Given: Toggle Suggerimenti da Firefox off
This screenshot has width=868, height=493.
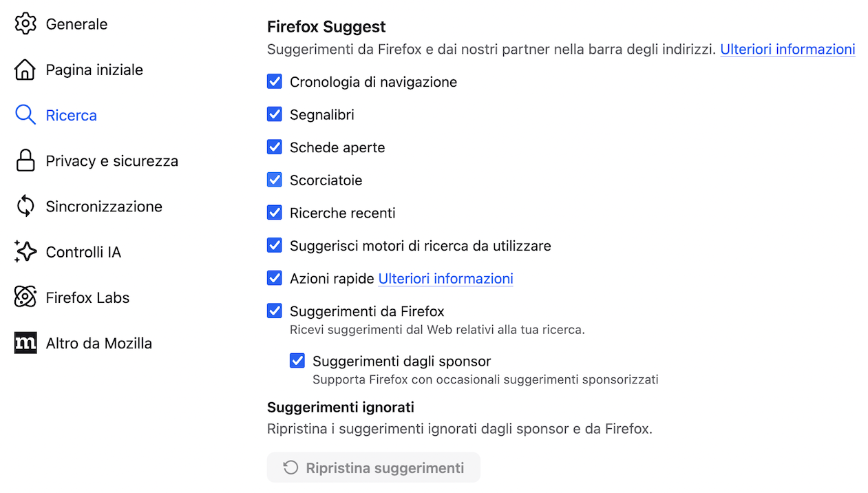Looking at the screenshot, I should (x=275, y=311).
